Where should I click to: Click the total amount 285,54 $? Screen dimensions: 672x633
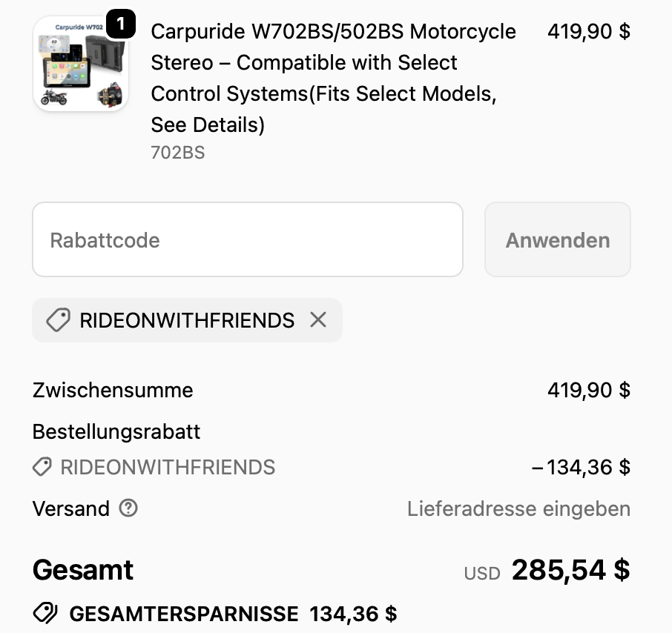[x=570, y=570]
